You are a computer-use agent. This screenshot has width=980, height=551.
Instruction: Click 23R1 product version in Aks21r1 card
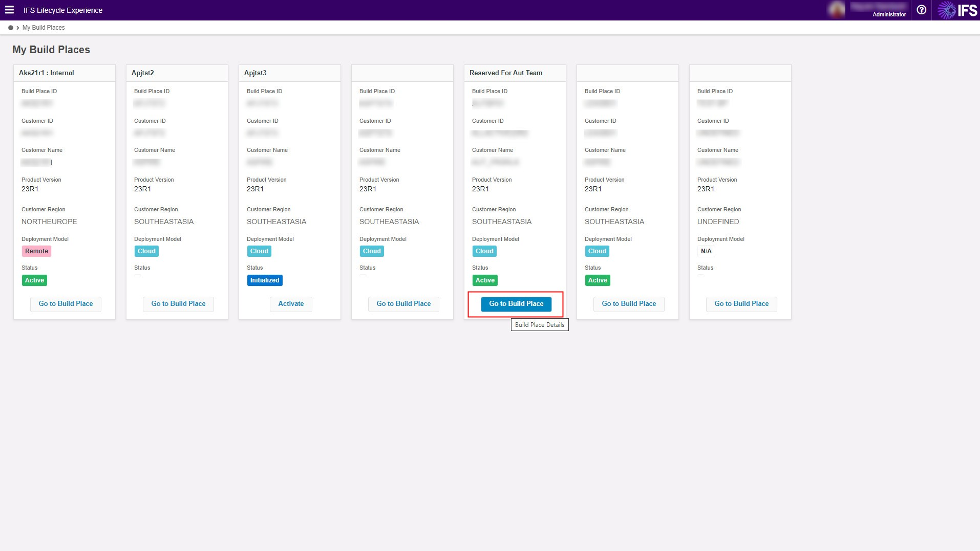30,189
